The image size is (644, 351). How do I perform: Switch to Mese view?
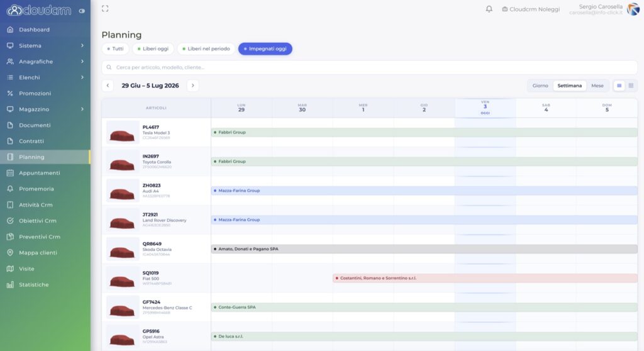[x=597, y=86]
